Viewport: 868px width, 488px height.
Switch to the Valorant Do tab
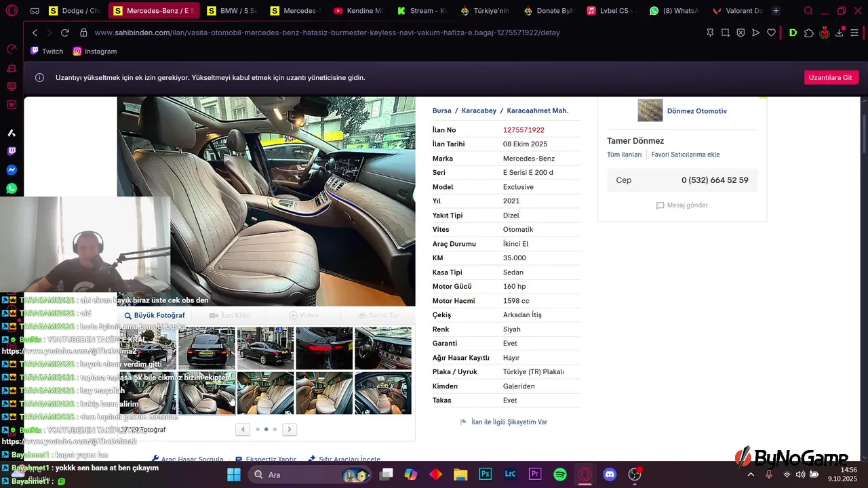point(737,11)
